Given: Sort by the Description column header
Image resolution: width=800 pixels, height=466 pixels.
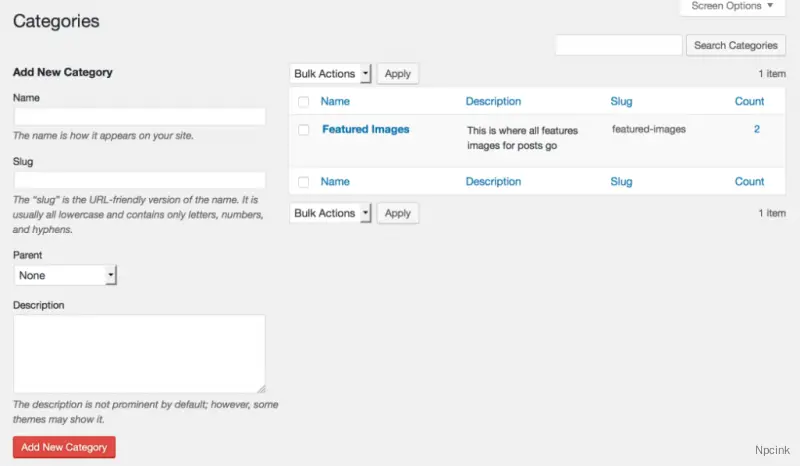Looking at the screenshot, I should click(493, 101).
